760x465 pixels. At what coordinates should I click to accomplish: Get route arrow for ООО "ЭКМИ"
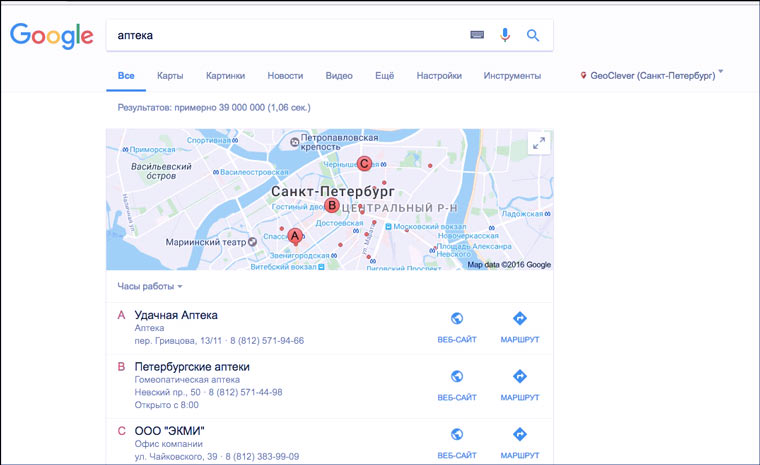tap(520, 434)
